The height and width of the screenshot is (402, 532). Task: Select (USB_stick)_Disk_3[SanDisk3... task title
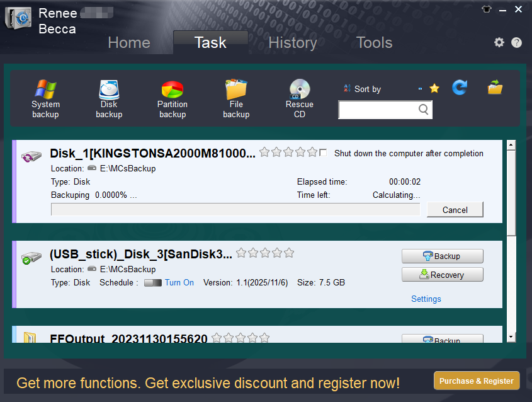pos(141,254)
